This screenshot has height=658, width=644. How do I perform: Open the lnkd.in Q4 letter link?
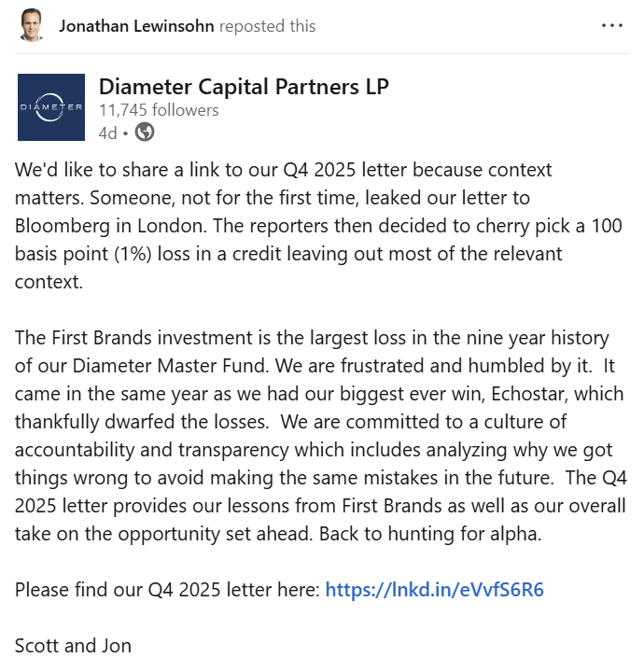[434, 590]
